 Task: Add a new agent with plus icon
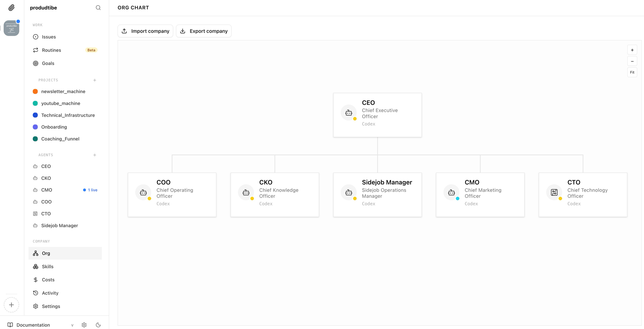click(95, 155)
